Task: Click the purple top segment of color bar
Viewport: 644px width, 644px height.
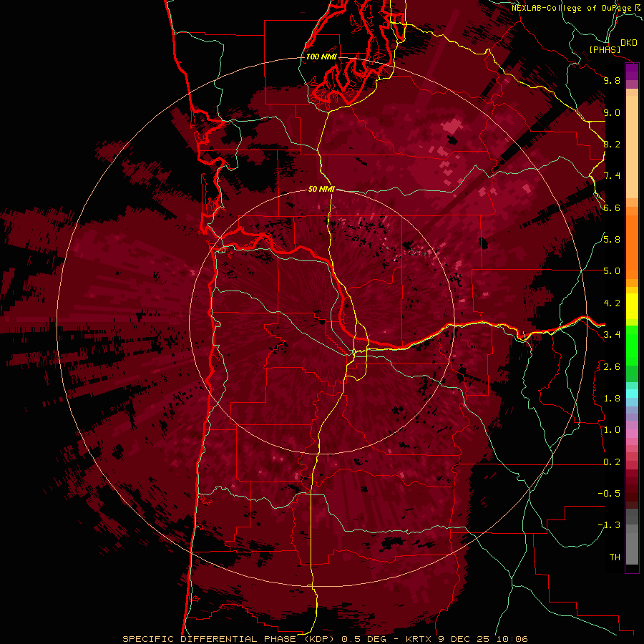Action: pos(632,72)
